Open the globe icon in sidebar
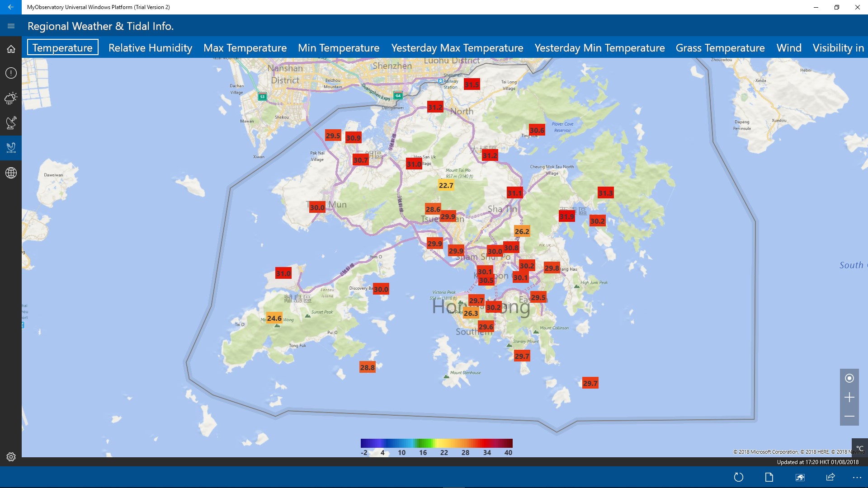 point(11,173)
